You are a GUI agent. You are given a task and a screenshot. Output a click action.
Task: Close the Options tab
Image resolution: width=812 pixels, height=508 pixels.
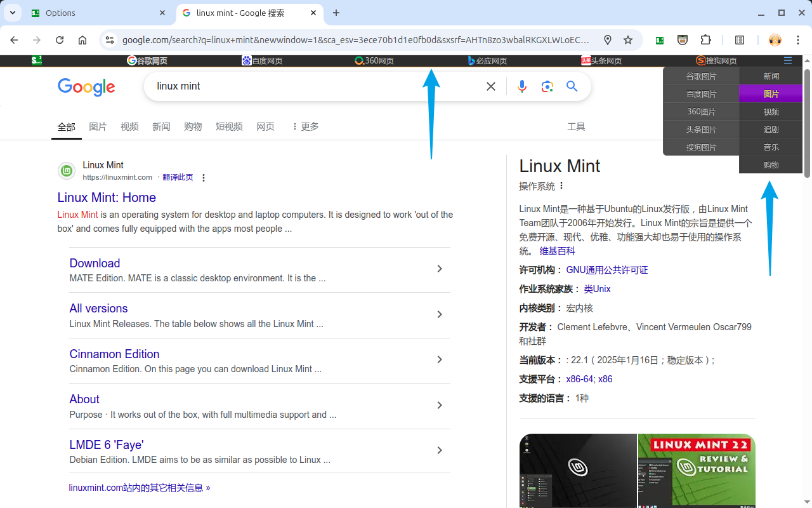tap(162, 13)
